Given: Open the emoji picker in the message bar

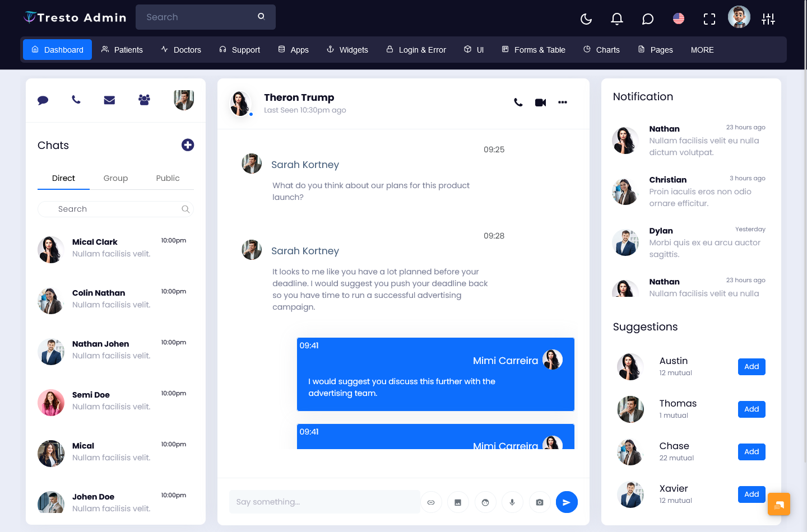Looking at the screenshot, I should pyautogui.click(x=485, y=502).
